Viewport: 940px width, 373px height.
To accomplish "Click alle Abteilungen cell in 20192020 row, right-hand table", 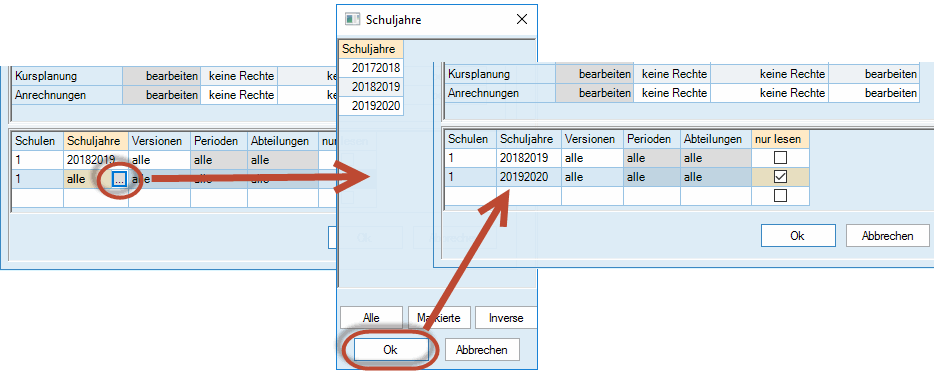I will coord(716,177).
